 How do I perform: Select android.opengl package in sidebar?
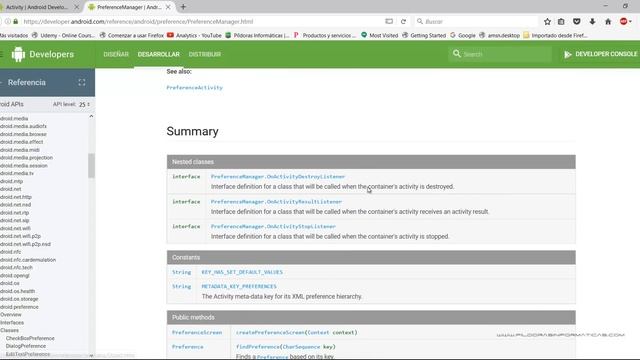[15, 276]
